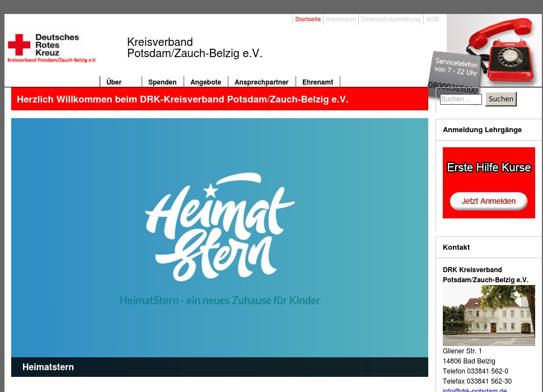Click the Heimatstern caption bar
543x392 pixels.
coord(219,367)
